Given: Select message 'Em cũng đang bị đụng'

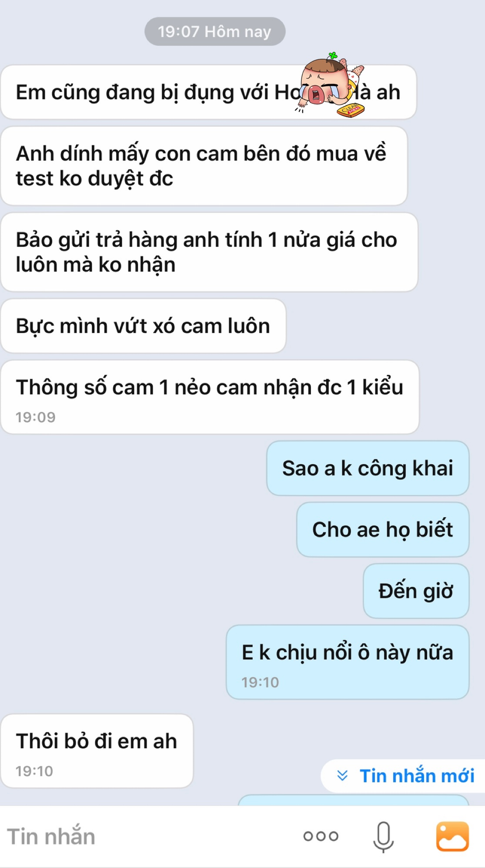Looking at the screenshot, I should point(208,92).
